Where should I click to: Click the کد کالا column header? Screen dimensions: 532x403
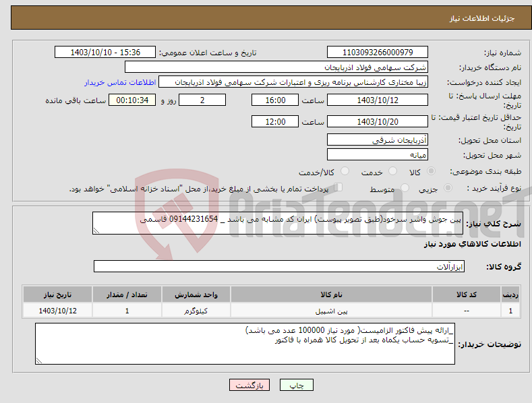tap(467, 294)
